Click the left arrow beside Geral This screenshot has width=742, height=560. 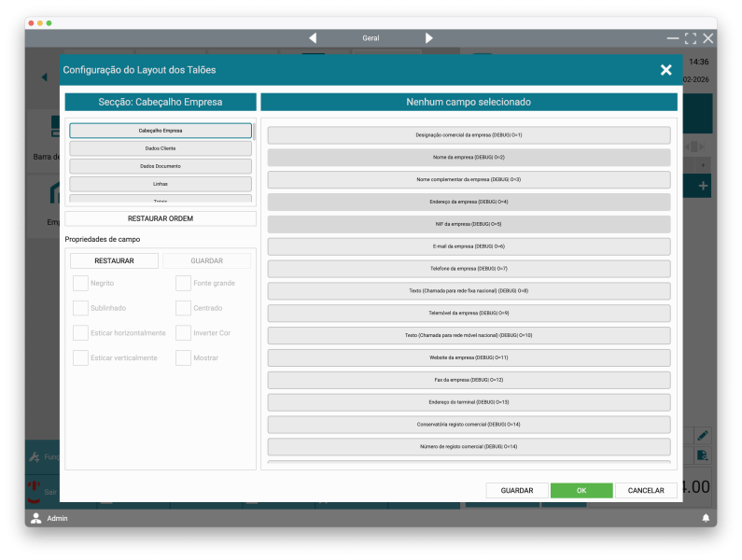tap(313, 38)
